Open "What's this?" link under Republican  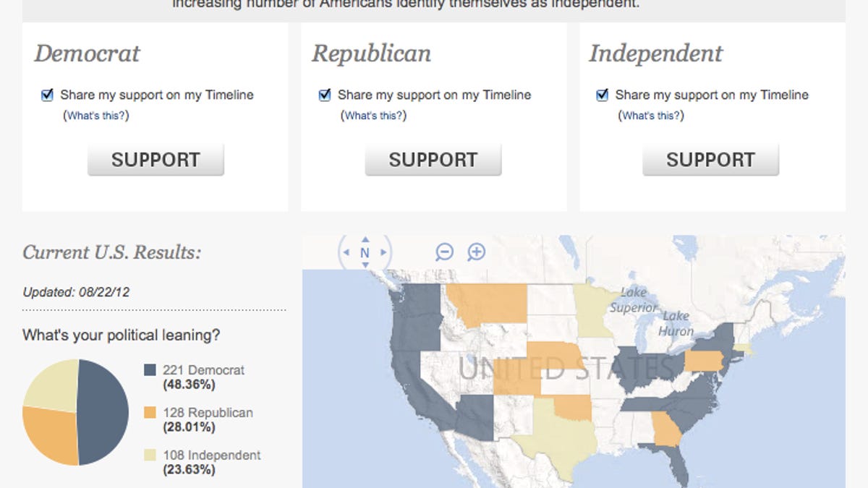[x=375, y=116]
